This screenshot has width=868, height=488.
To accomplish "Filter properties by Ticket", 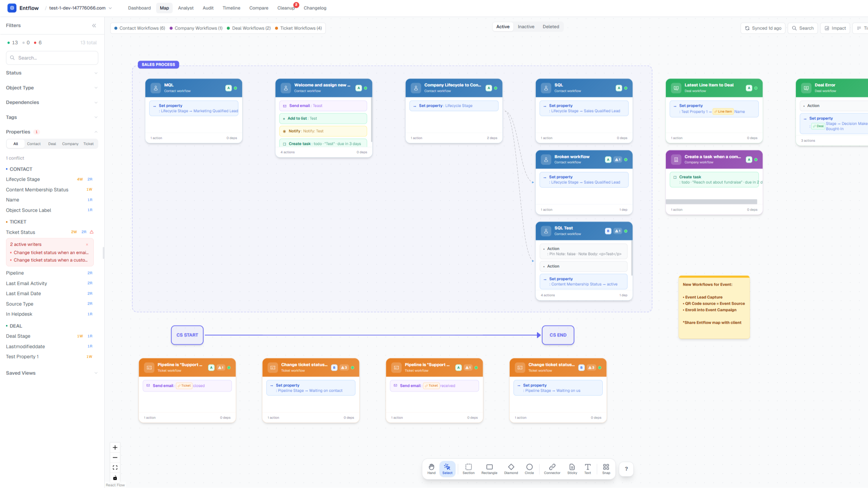I will click(89, 144).
